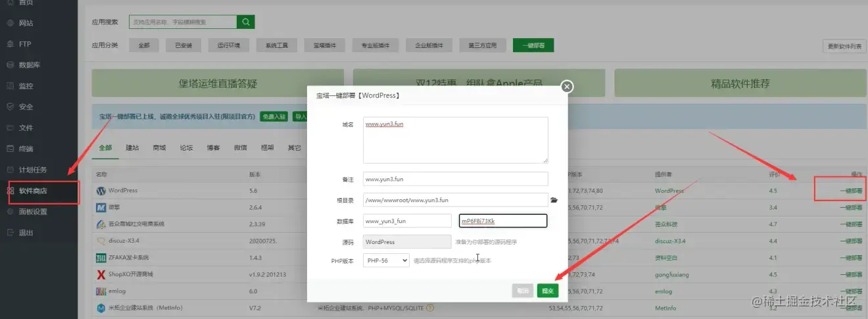Viewport: 868px width, 319px height.
Task: Filter apps by 全部 in 应用分类
Action: click(144, 45)
